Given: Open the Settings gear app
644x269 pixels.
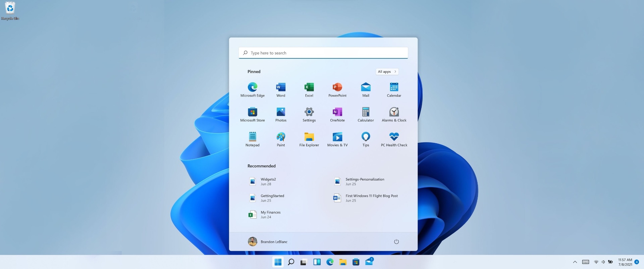Looking at the screenshot, I should pos(309,114).
